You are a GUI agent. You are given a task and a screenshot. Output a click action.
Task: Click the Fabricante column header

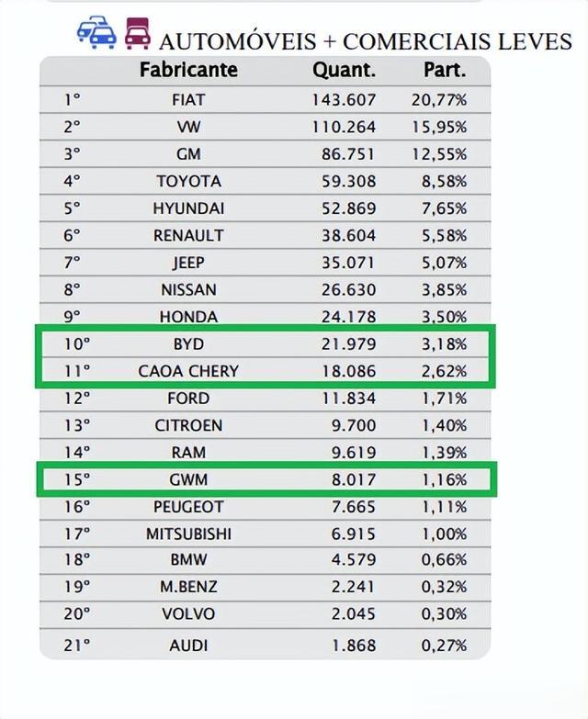point(188,70)
